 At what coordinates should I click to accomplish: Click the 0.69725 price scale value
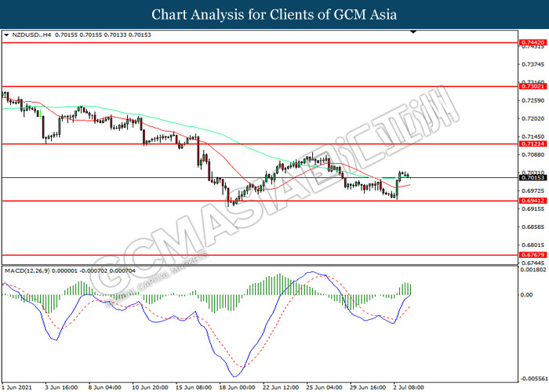point(533,191)
